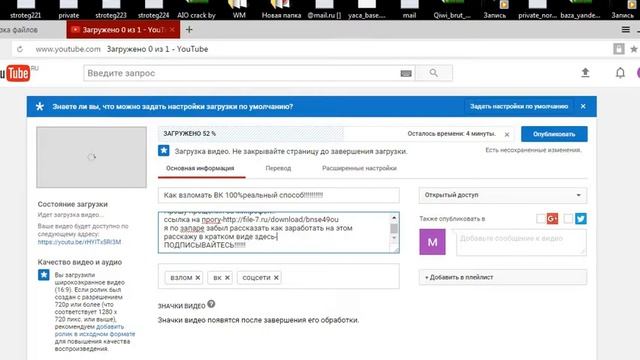Click the star icon beside upload message
This screenshot has width=640, height=360.
[164, 151]
